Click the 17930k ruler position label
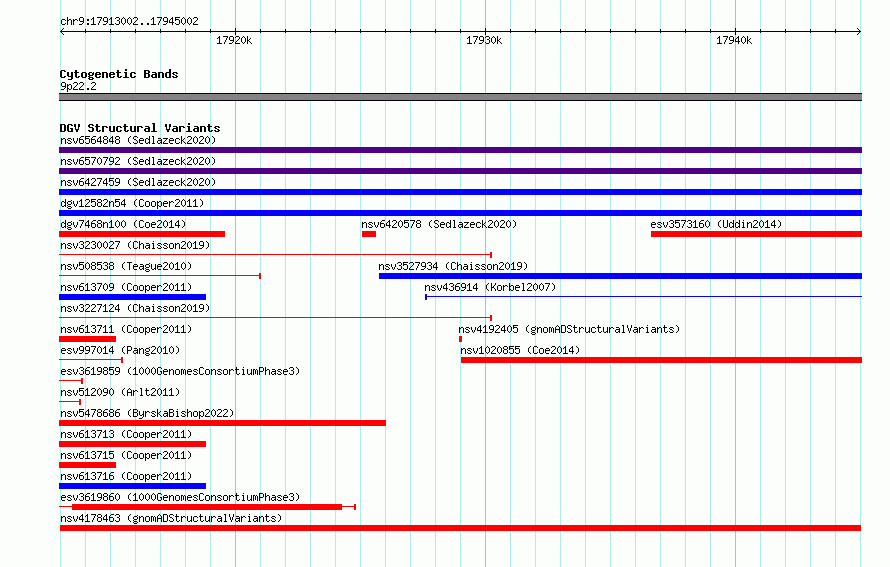The width and height of the screenshot is (890, 567). (484, 40)
